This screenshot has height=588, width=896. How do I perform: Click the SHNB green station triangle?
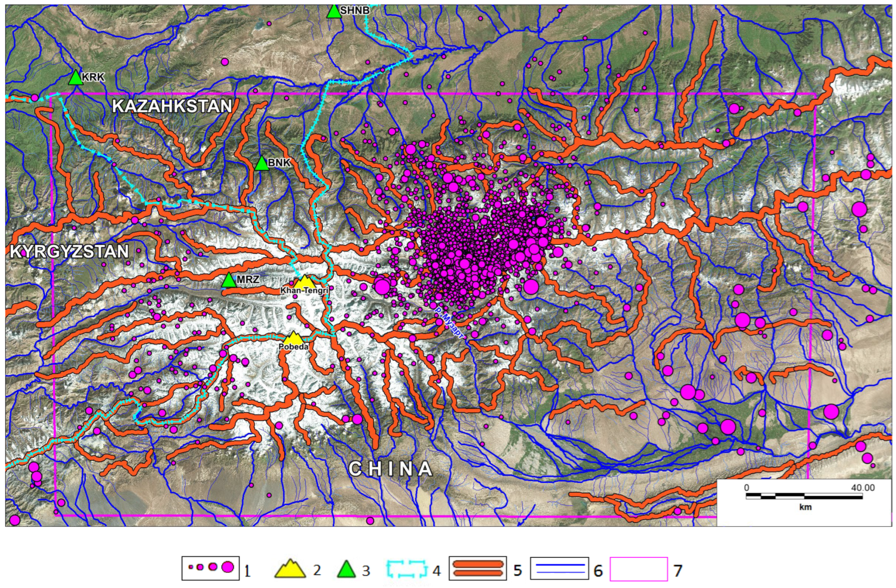coord(334,12)
